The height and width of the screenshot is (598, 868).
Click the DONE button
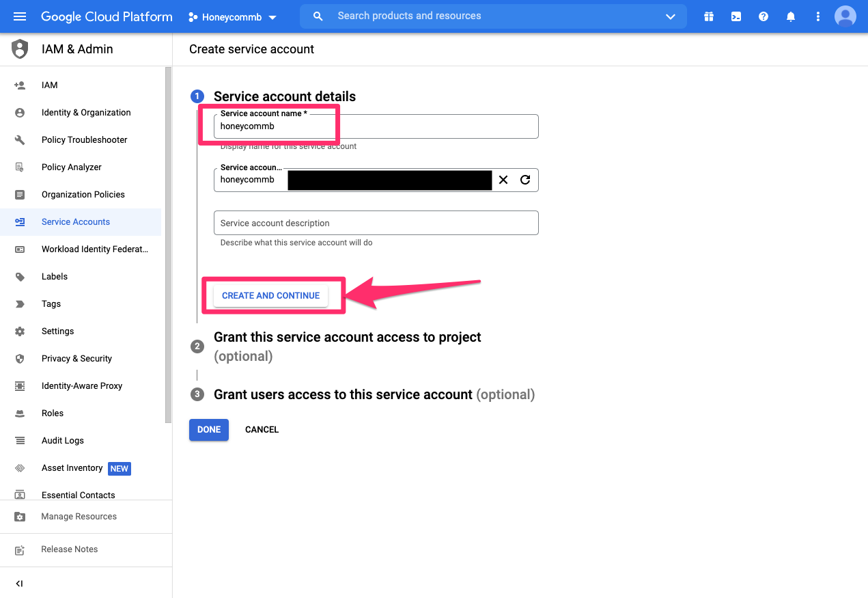(x=209, y=430)
